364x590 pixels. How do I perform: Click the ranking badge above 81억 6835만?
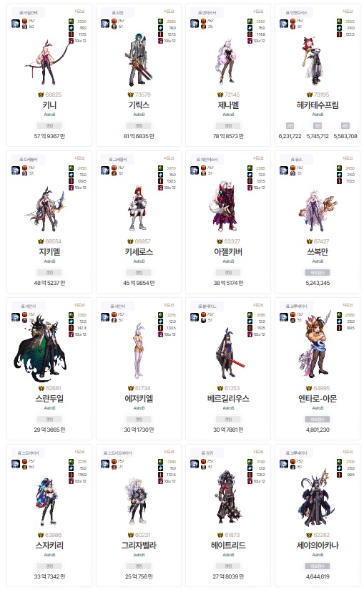[139, 126]
